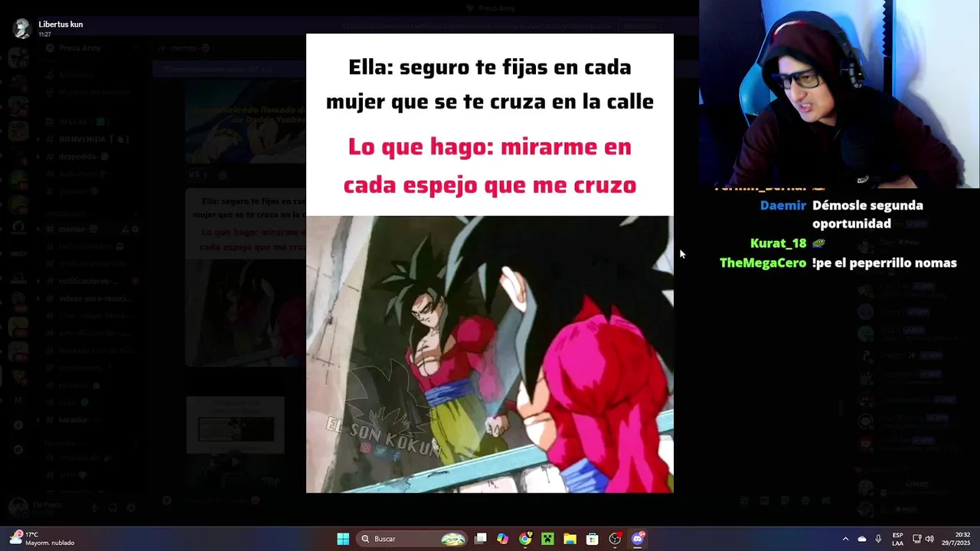This screenshot has width=980, height=551.
Task: Open the Windows Start menu
Action: click(x=343, y=539)
